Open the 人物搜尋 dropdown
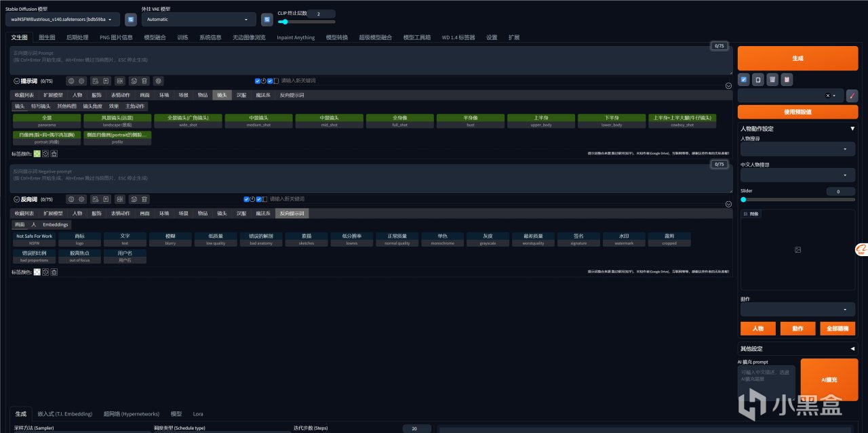This screenshot has width=868, height=433. [797, 149]
